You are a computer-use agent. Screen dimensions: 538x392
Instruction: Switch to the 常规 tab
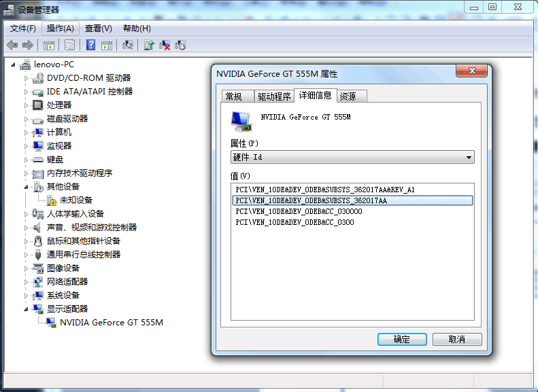tap(237, 96)
